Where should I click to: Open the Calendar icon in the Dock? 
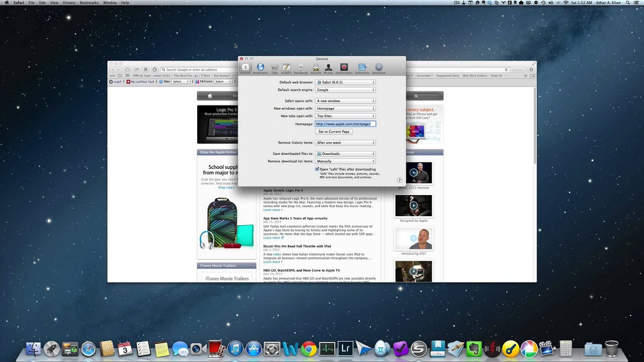(125, 348)
